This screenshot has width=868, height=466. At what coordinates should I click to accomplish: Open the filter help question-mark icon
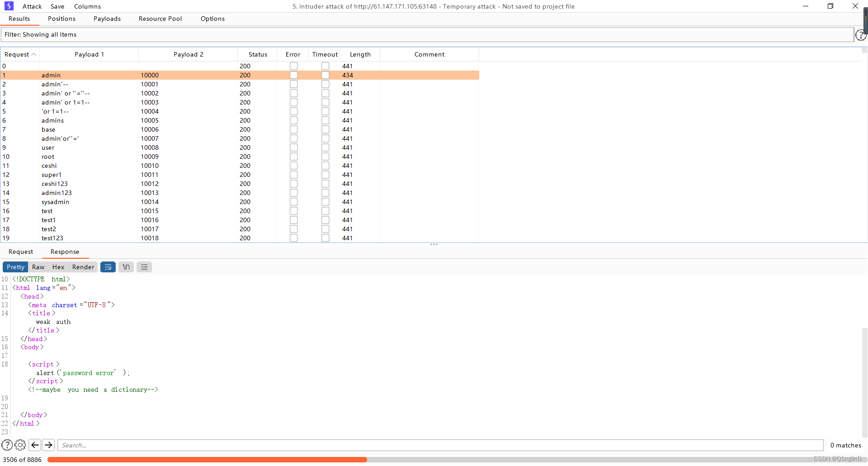click(861, 35)
